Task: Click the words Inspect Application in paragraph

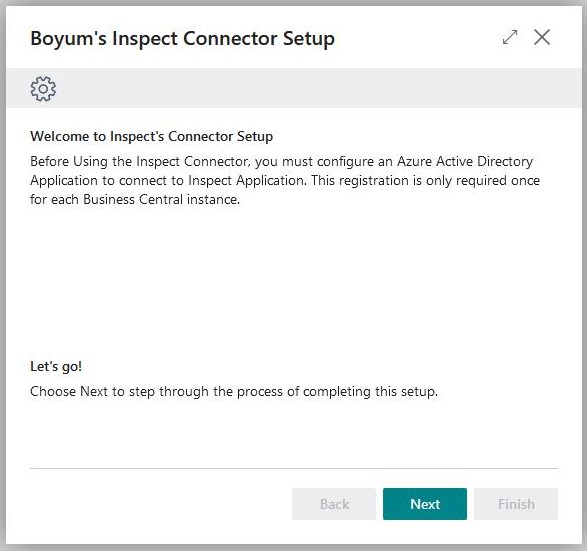Action: 247,180
